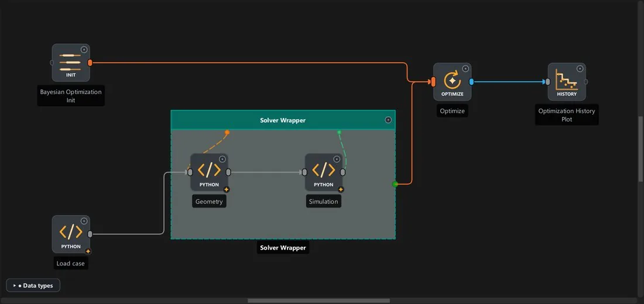Click the sparkle badge on Simulation node

click(341, 189)
